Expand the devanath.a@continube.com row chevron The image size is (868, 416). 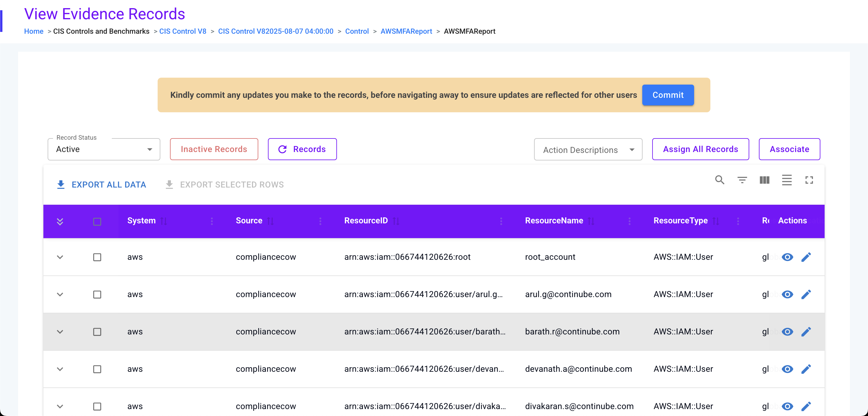click(60, 369)
